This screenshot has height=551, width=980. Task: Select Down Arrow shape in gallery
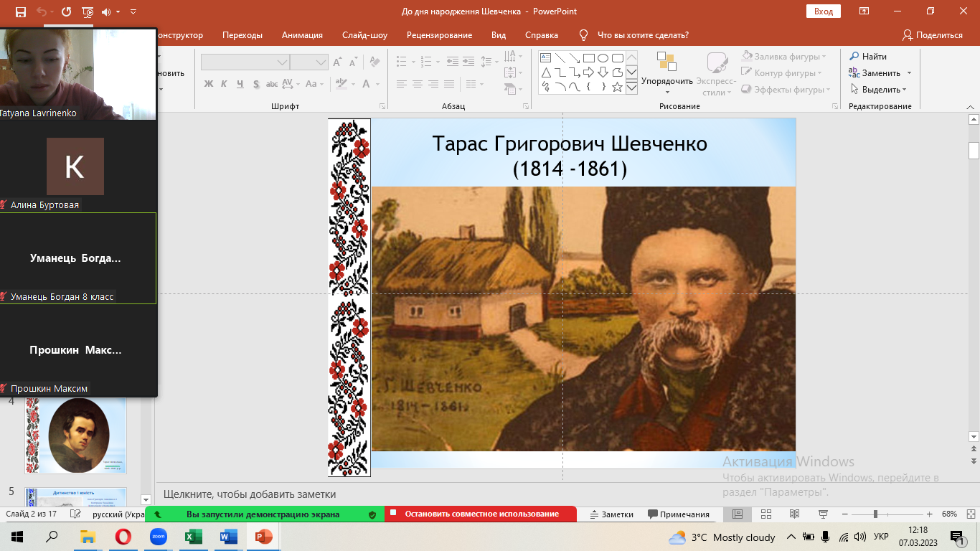click(603, 72)
